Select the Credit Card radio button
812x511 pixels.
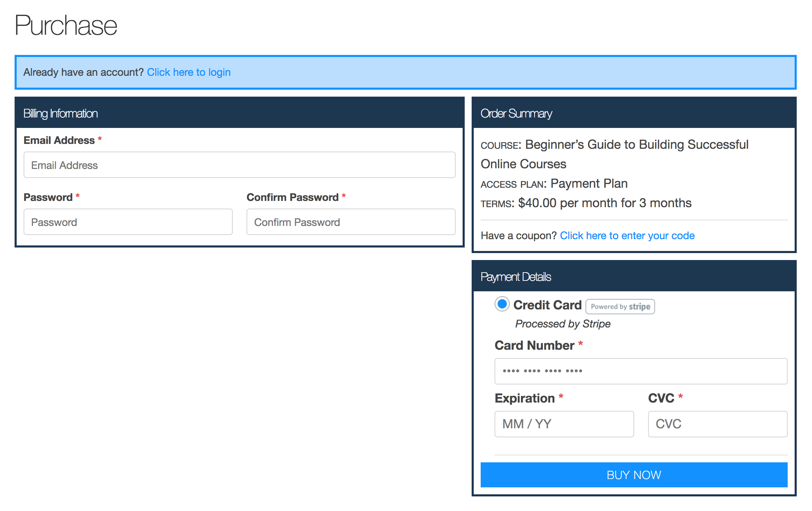coord(502,304)
